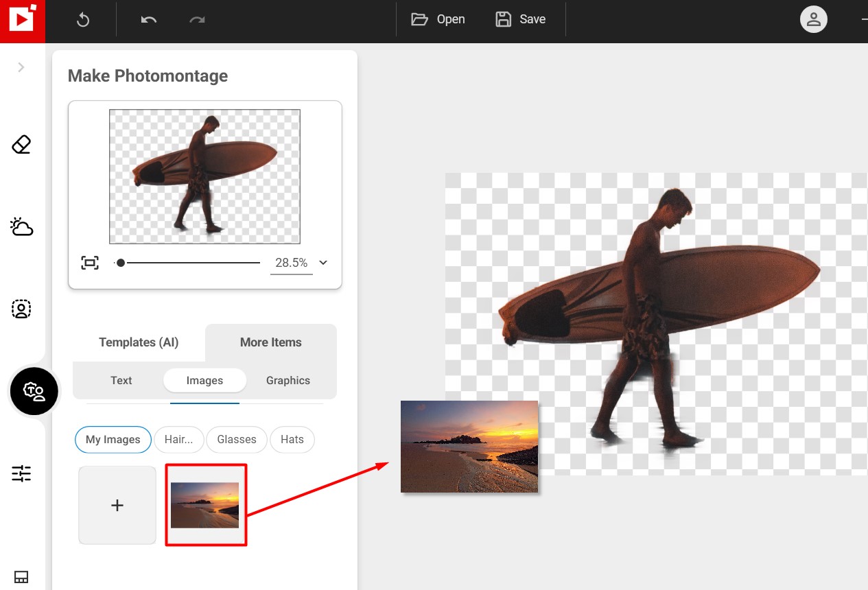This screenshot has height=590, width=868.
Task: Select the face detection tool
Action: [21, 309]
